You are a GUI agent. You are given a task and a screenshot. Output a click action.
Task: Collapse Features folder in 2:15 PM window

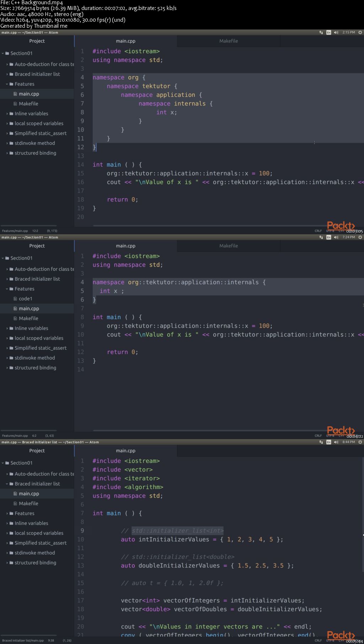coord(7,84)
